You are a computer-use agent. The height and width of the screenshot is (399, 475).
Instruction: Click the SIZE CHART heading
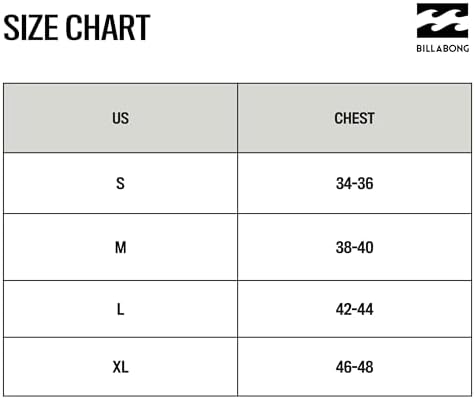pyautogui.click(x=77, y=28)
